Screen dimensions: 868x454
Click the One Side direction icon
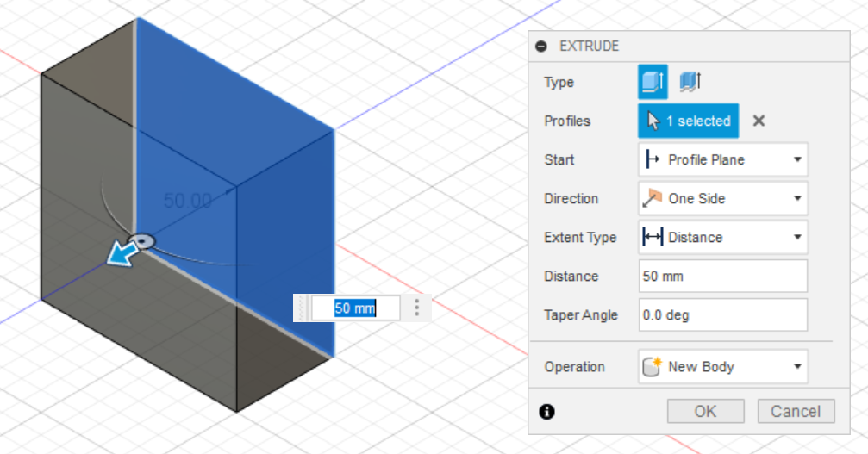[x=653, y=198]
